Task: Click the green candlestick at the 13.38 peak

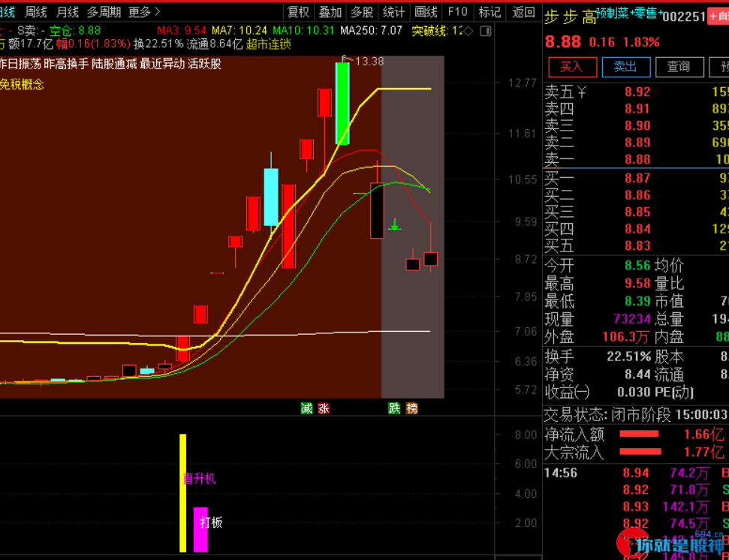Action: point(342,103)
